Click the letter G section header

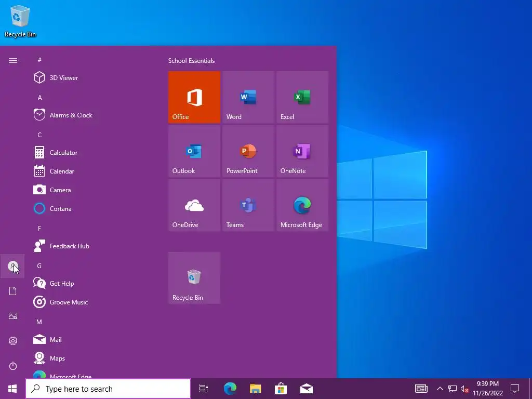point(39,265)
